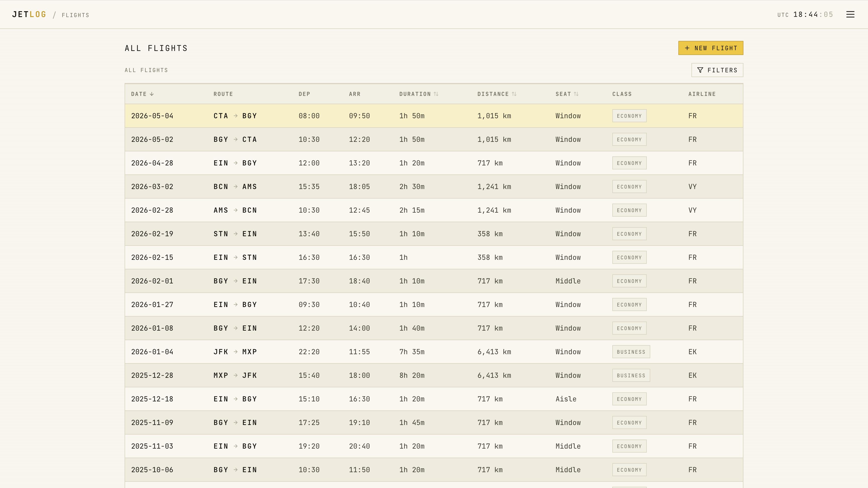Click EIN to STN route
Screen dimensions: 868x488
pyautogui.click(x=235, y=257)
